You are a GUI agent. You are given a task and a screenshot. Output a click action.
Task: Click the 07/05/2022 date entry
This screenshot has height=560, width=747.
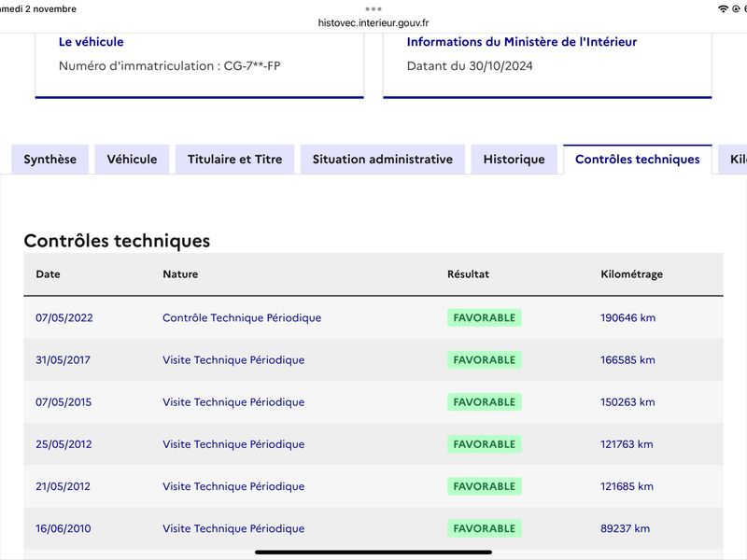(x=64, y=317)
